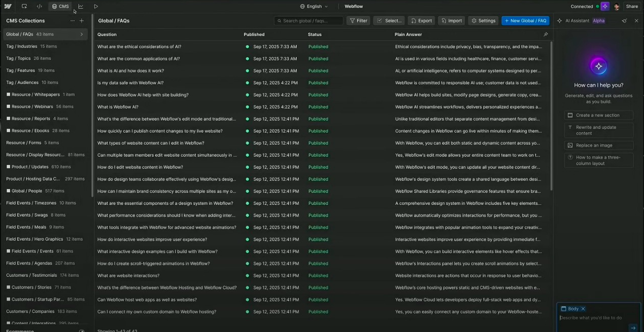
Task: Open the Webflow logo menu
Action: (8, 7)
